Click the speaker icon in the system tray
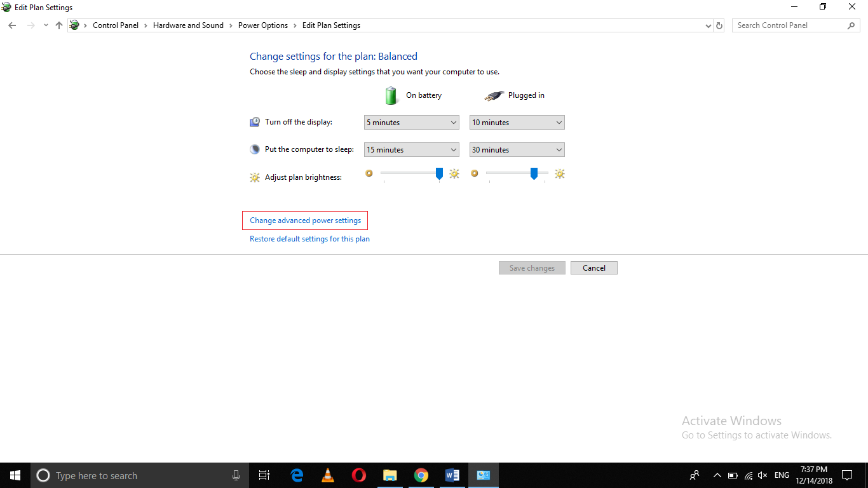The image size is (868, 488). (762, 475)
